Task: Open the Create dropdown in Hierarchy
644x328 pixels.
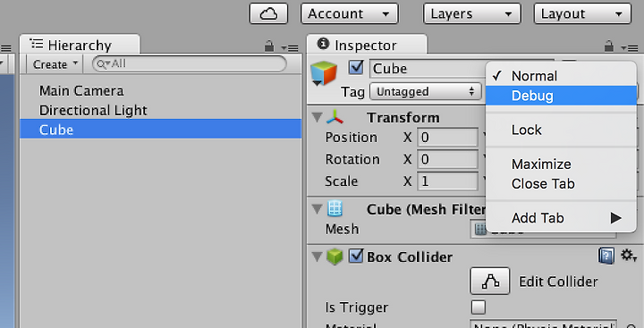Action: [55, 64]
